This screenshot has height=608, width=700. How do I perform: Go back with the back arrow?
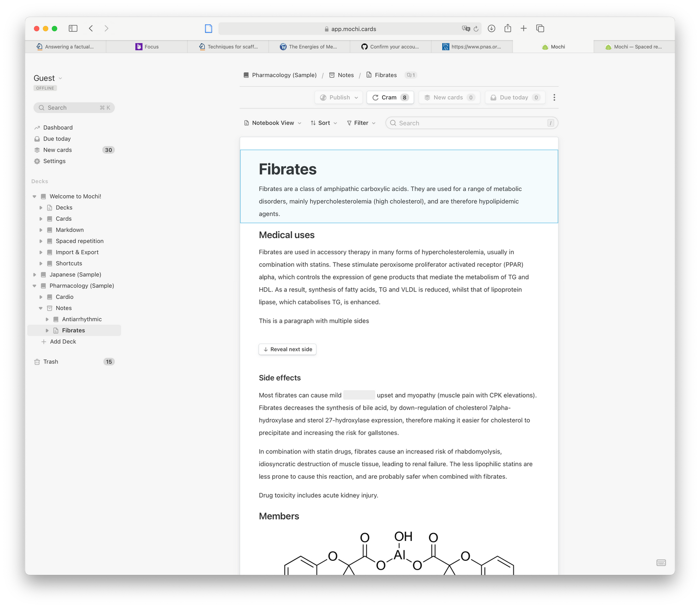coord(91,29)
